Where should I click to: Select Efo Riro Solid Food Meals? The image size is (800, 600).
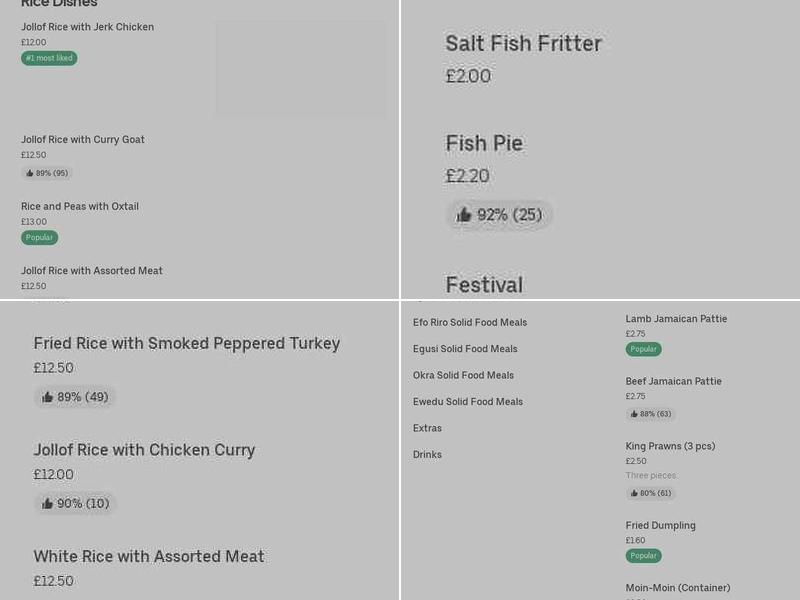[x=471, y=322]
